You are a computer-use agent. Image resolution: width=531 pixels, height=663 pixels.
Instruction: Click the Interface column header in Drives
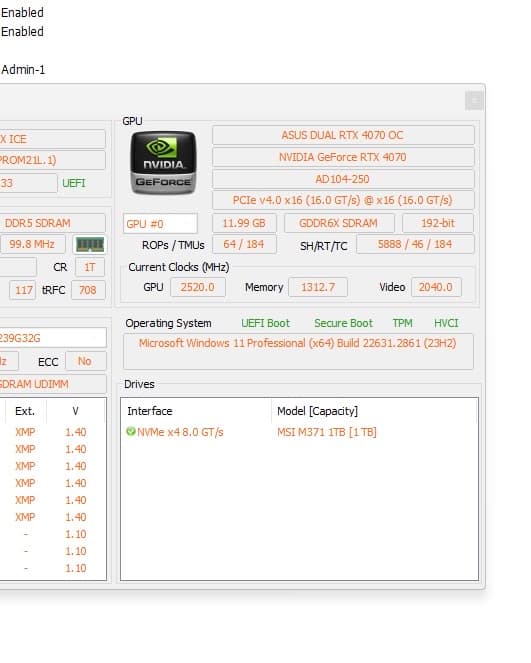point(150,411)
